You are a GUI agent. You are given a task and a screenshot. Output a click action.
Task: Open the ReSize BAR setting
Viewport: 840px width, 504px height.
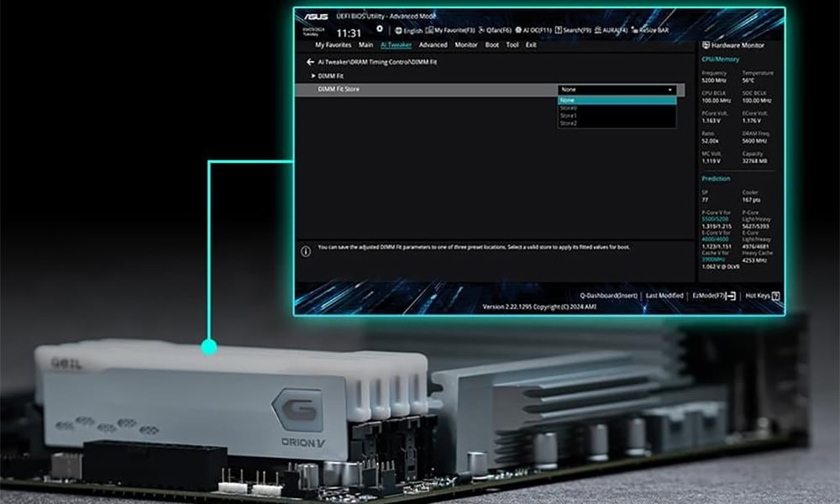(x=650, y=30)
